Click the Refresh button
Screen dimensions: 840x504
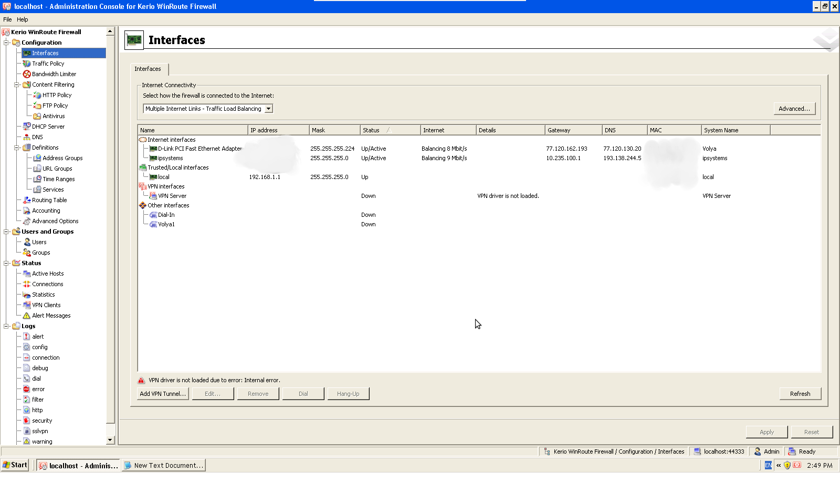click(x=800, y=394)
